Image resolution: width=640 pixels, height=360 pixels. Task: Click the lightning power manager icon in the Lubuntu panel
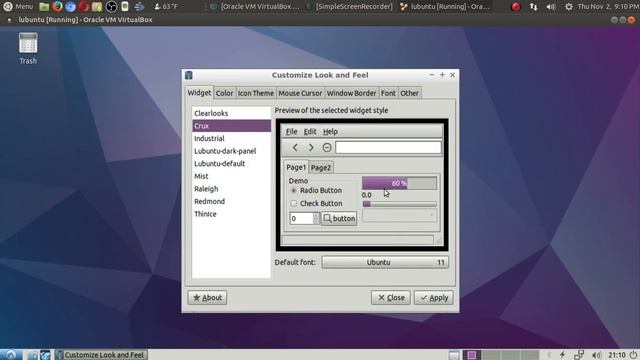pos(562,355)
